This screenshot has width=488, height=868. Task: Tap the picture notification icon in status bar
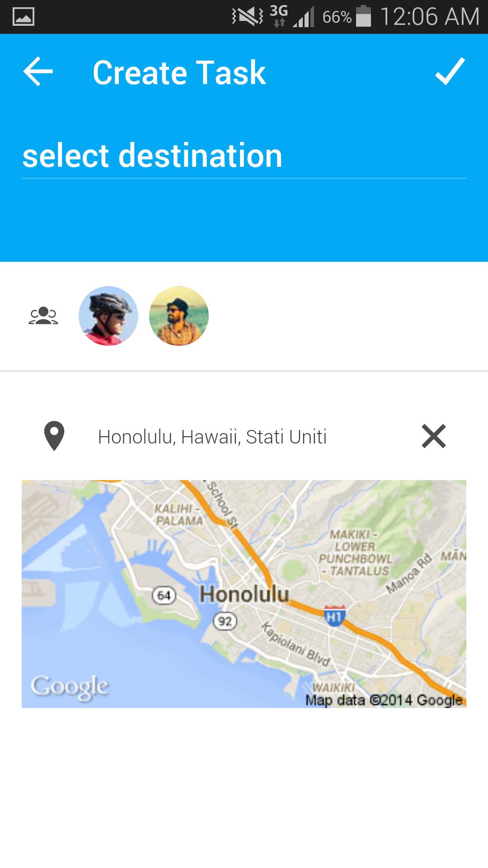pyautogui.click(x=23, y=17)
